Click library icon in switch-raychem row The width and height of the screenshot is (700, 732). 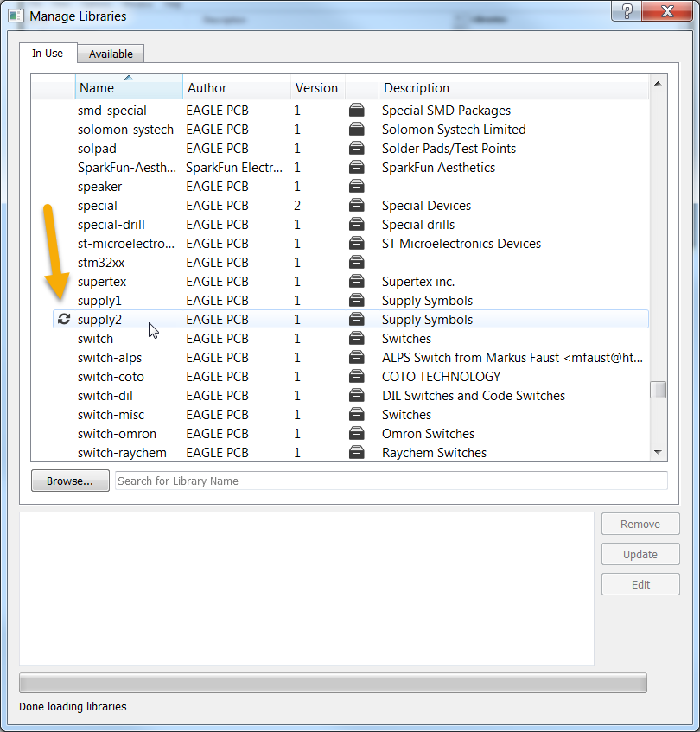click(357, 453)
